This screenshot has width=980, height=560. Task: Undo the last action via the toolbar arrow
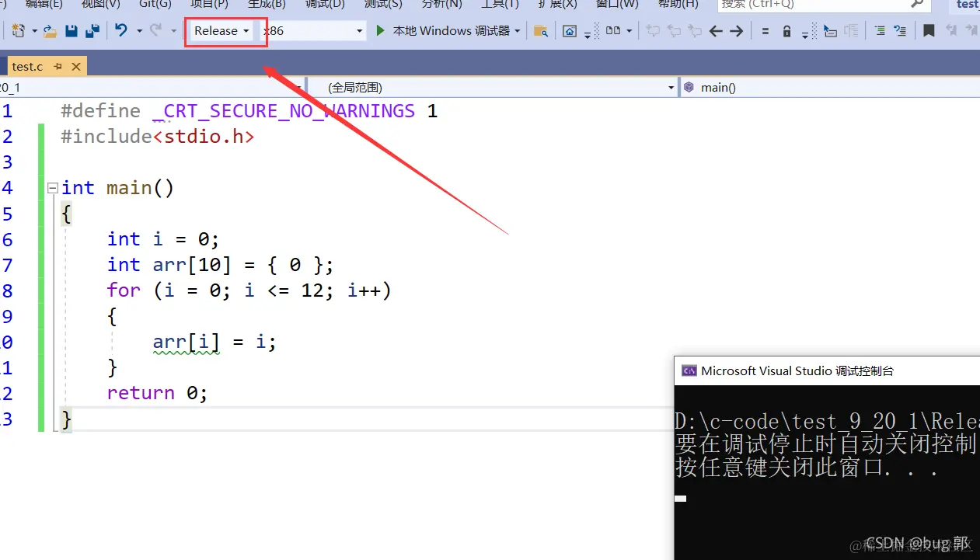click(121, 30)
